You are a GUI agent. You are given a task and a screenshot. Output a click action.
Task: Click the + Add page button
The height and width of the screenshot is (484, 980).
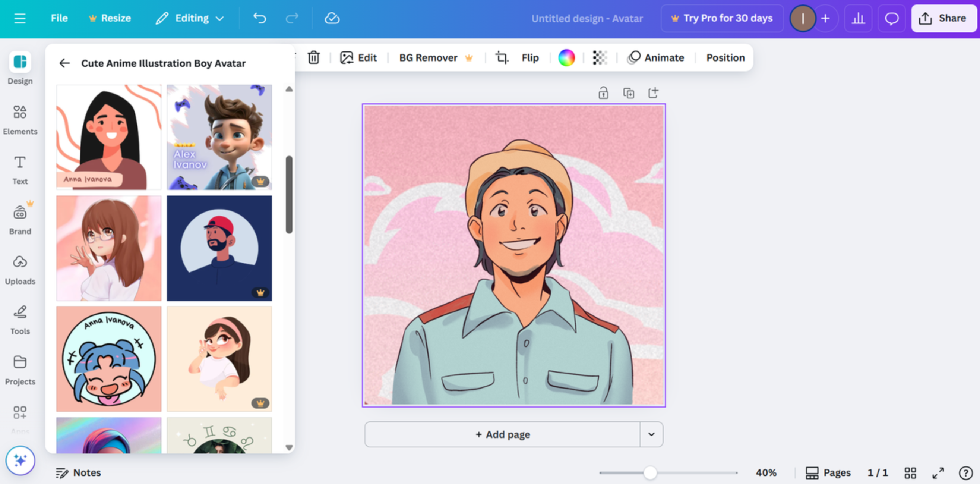(502, 434)
